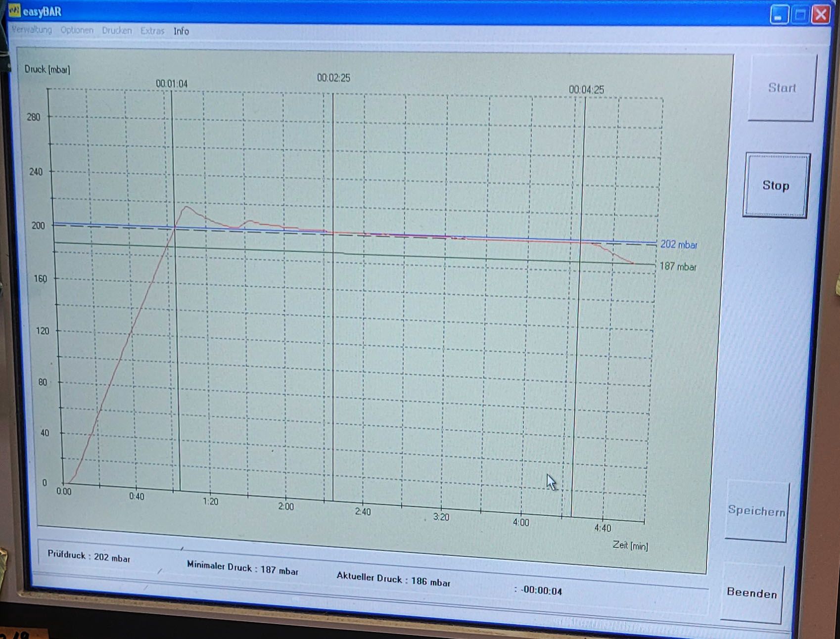This screenshot has width=840, height=639.
Task: Click the 80 value on pressure axis
Action: [43, 382]
